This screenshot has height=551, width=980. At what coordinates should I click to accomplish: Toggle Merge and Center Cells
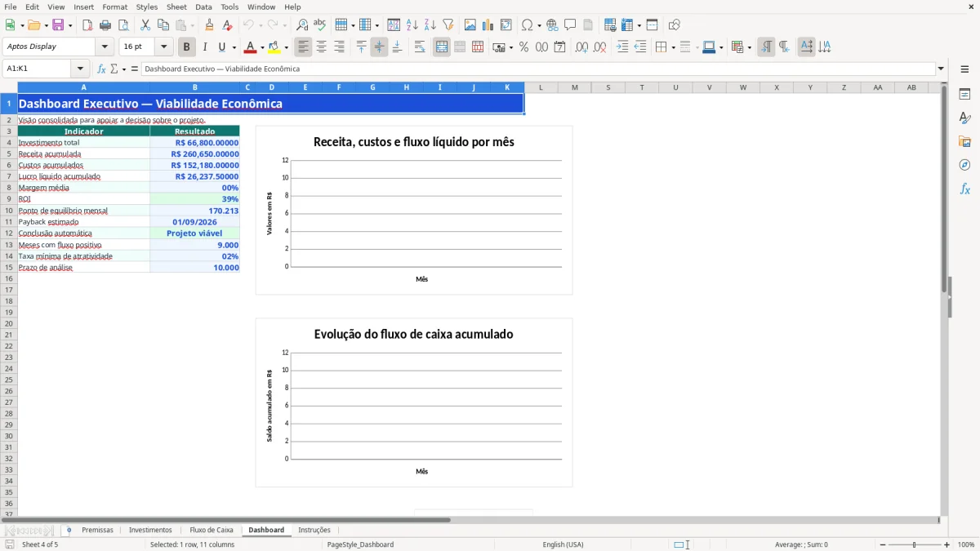pos(442,47)
